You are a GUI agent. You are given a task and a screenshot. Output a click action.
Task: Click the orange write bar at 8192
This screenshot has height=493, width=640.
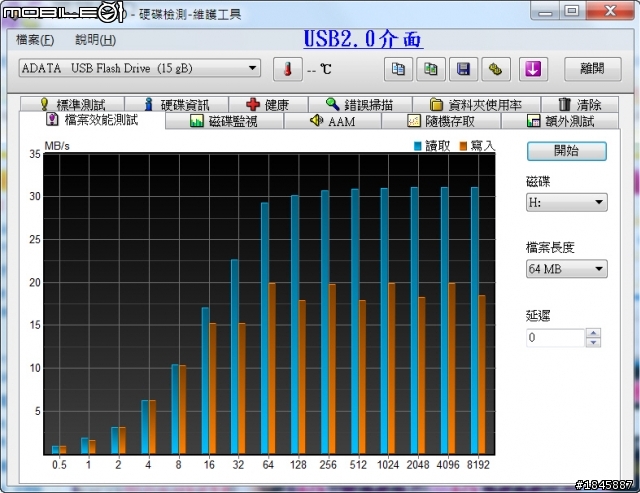point(482,375)
